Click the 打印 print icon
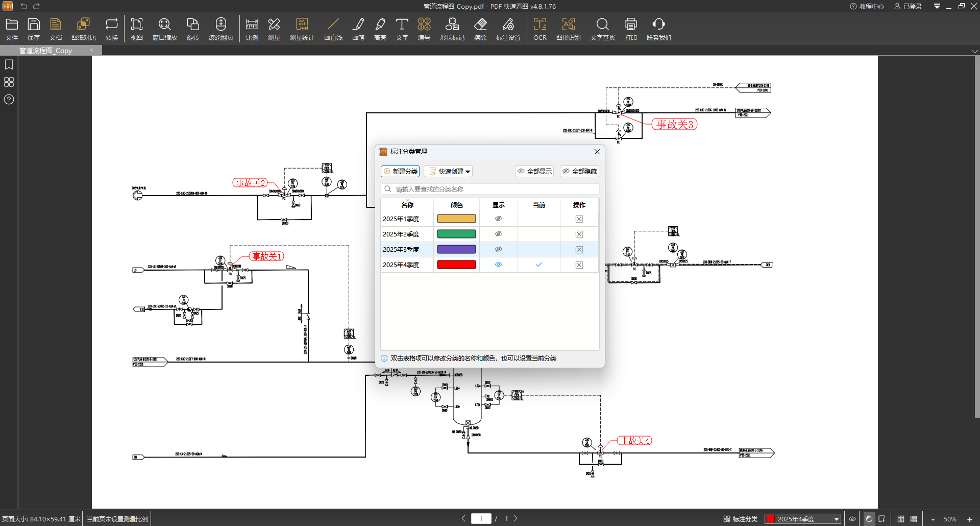This screenshot has height=526, width=980. [x=630, y=29]
